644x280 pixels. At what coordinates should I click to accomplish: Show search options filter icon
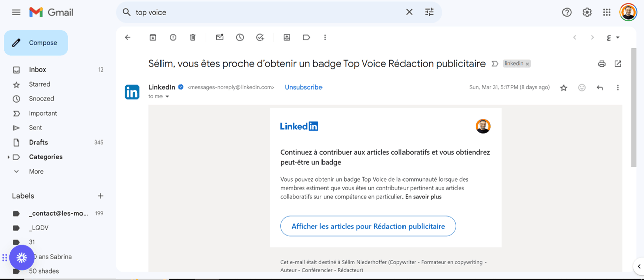(429, 12)
